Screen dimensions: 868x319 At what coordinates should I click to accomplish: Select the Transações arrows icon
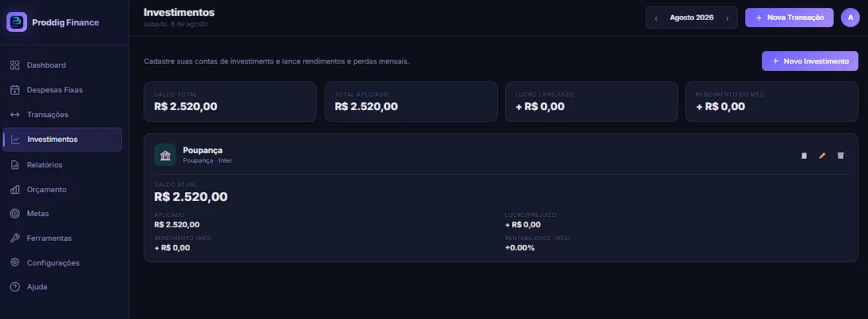15,115
